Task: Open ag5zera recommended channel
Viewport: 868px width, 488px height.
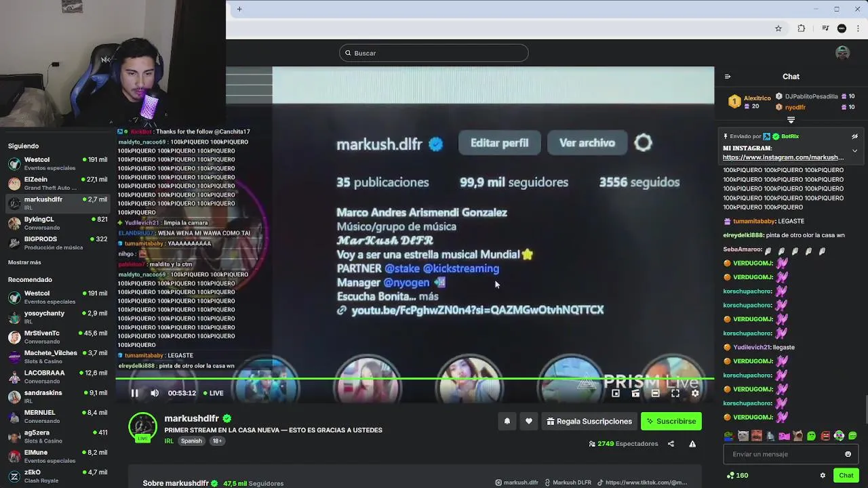Action: click(58, 436)
